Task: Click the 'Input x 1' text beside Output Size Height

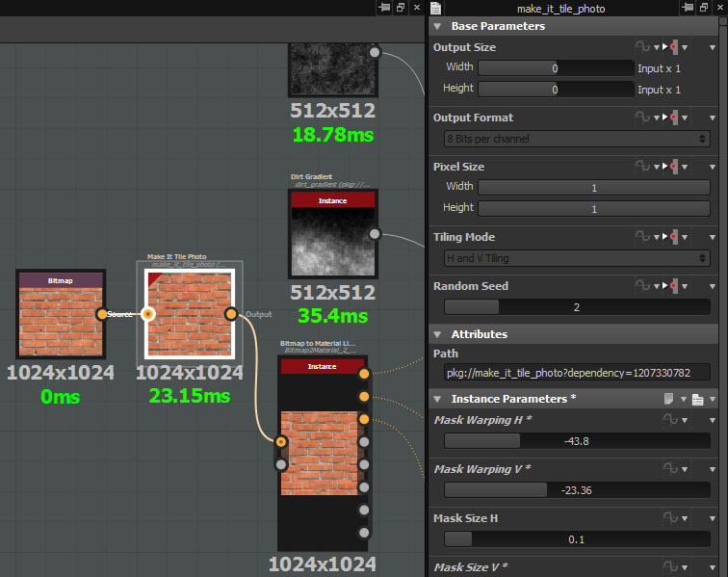Action: [659, 90]
